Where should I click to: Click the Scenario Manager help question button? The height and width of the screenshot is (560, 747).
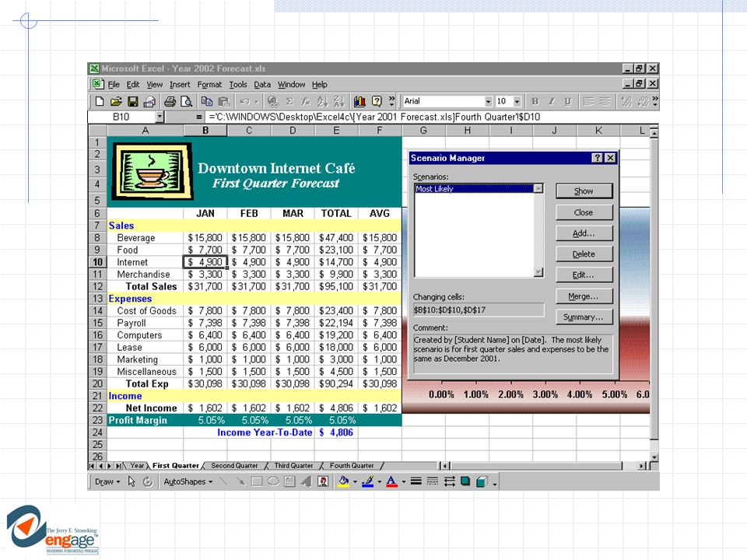point(597,158)
